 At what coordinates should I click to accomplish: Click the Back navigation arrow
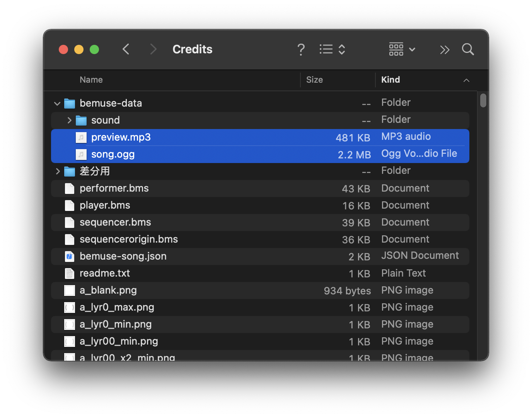coord(126,49)
